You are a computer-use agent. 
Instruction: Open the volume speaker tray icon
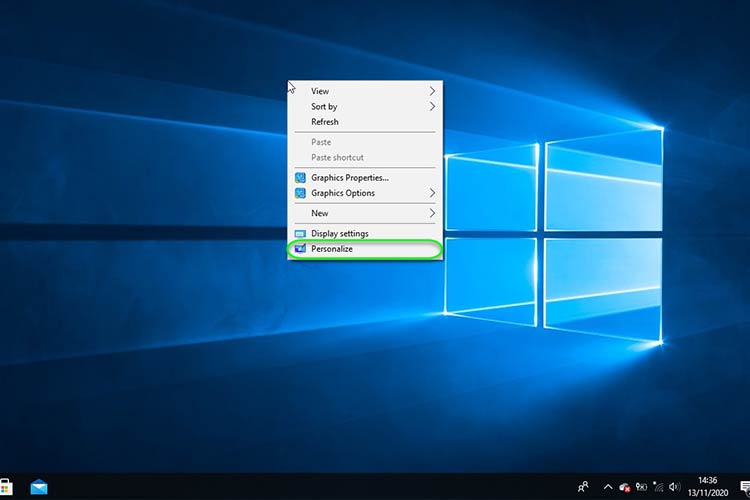tap(674, 487)
